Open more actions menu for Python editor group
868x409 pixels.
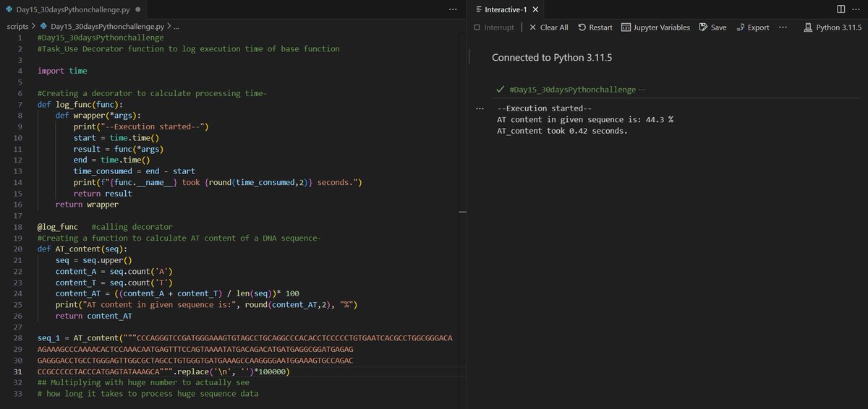pos(453,9)
